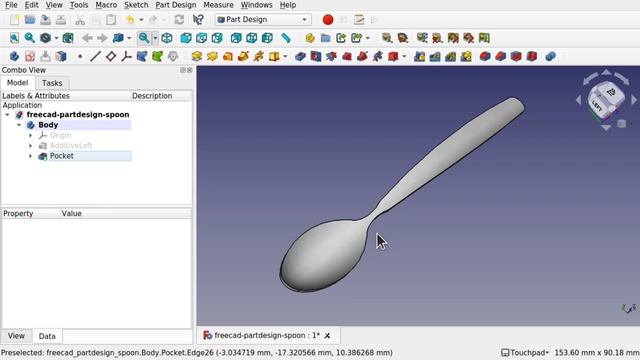Collapse the freecad-partdesign-spoon document tree
This screenshot has width=640, height=360.
(7, 115)
